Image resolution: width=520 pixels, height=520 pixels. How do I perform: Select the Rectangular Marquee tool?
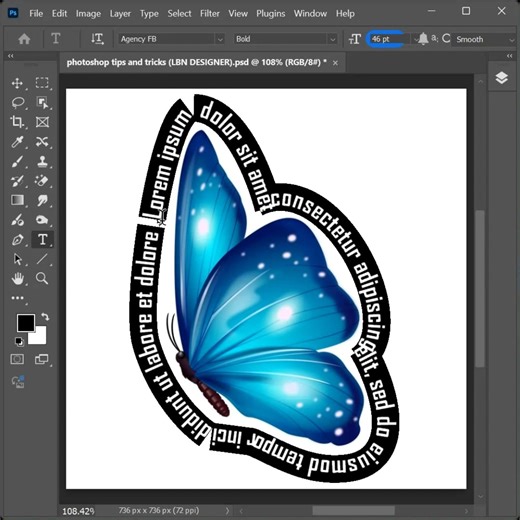click(x=42, y=83)
